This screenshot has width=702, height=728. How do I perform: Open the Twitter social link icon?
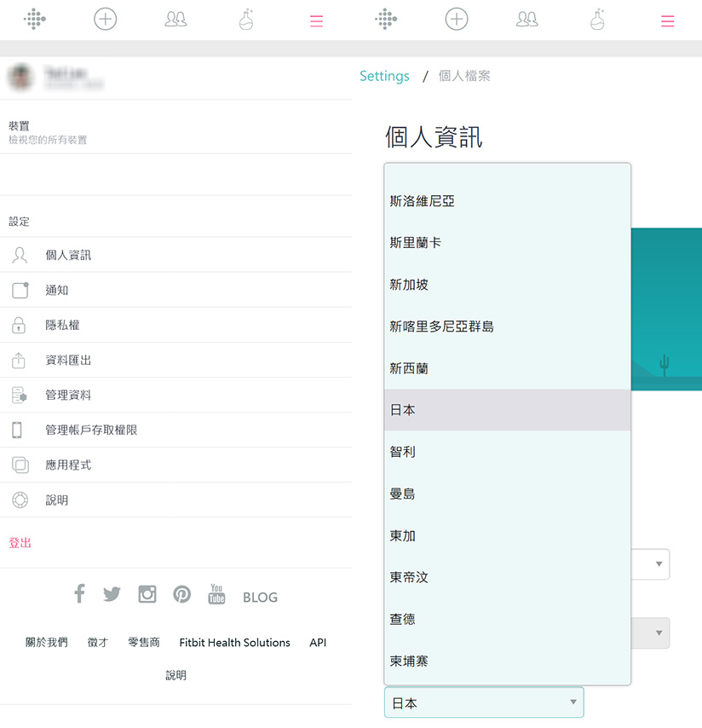112,594
